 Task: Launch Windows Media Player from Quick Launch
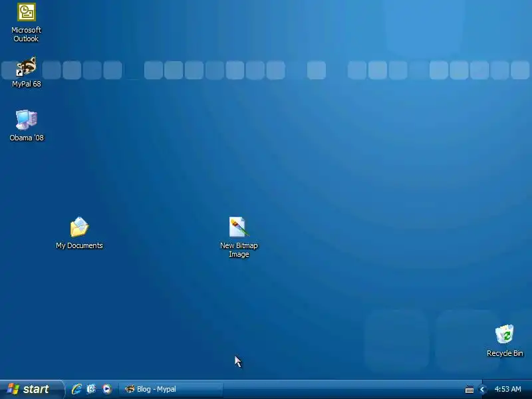point(106,389)
